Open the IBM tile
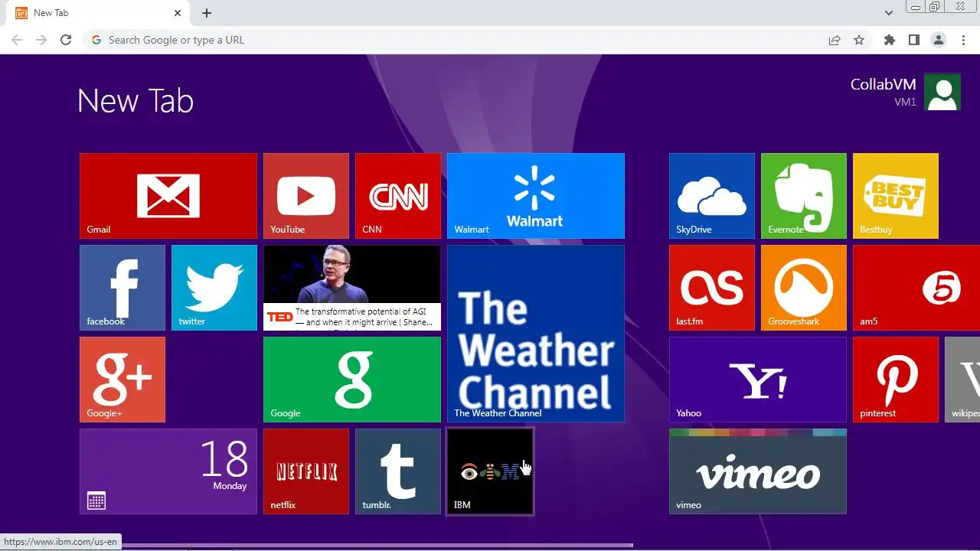980x551 pixels. tap(490, 471)
